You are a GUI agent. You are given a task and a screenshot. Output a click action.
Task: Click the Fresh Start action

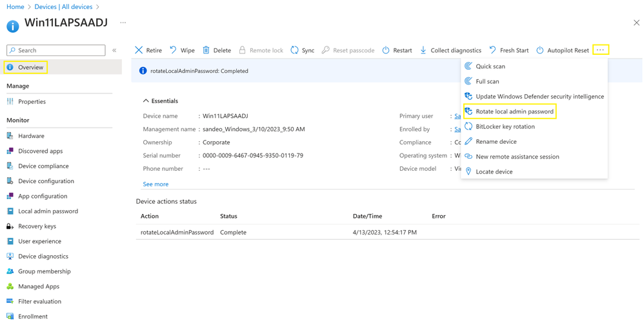pyautogui.click(x=508, y=50)
